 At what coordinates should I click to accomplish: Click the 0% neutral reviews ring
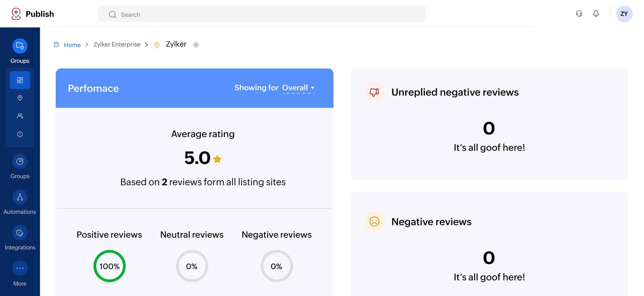(x=192, y=266)
